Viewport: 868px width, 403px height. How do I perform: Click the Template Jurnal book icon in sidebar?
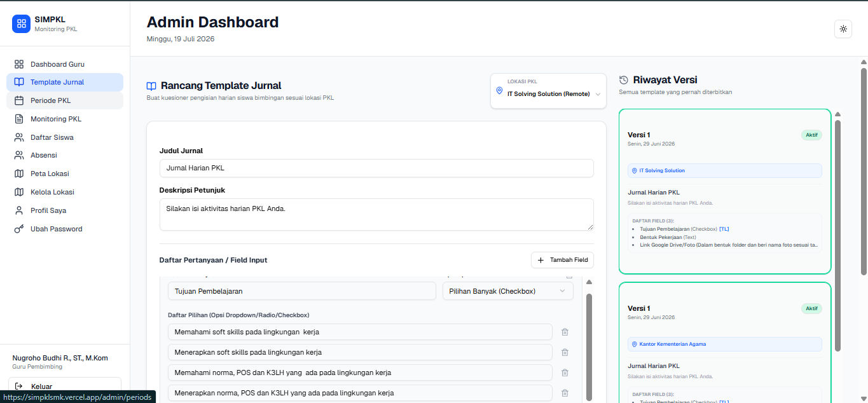click(19, 82)
